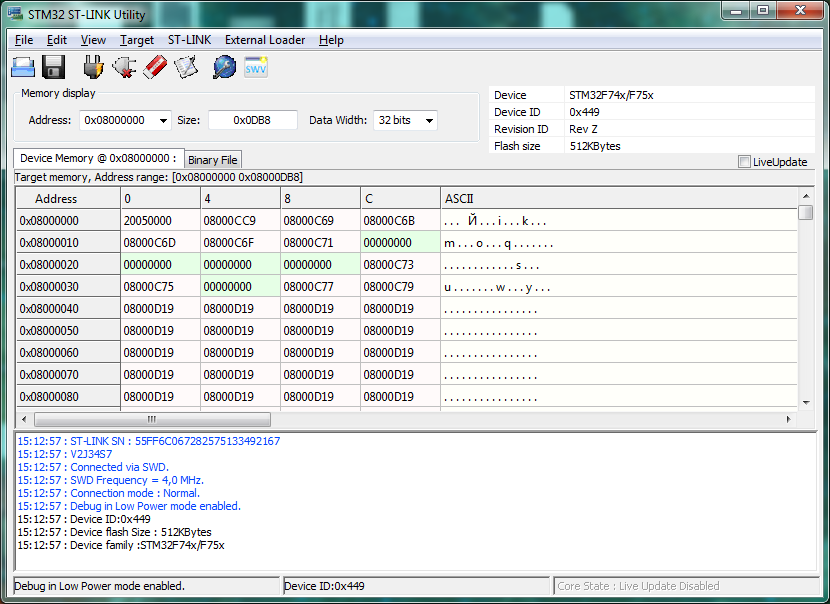Screen dimensions: 830x604
Task: Open the Help menu
Action: [x=331, y=40]
